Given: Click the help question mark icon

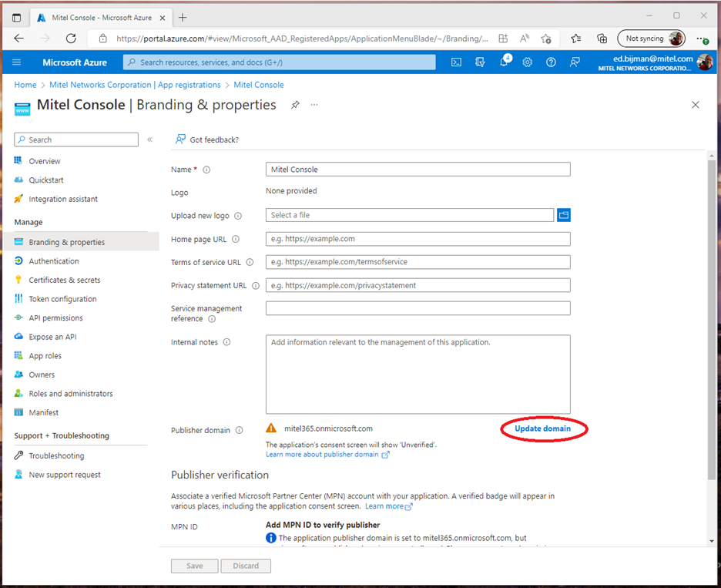Looking at the screenshot, I should pos(551,62).
